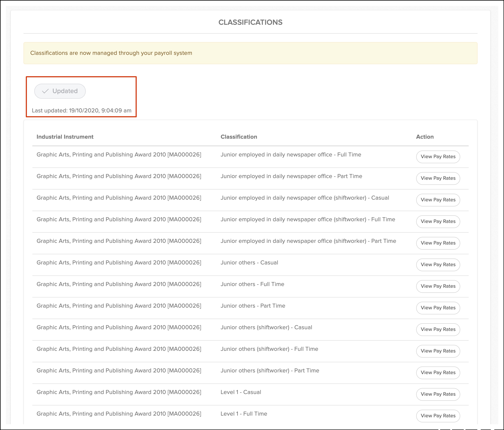View Pay Rates for Level 1 Casual
Image resolution: width=504 pixels, height=430 pixels.
438,394
